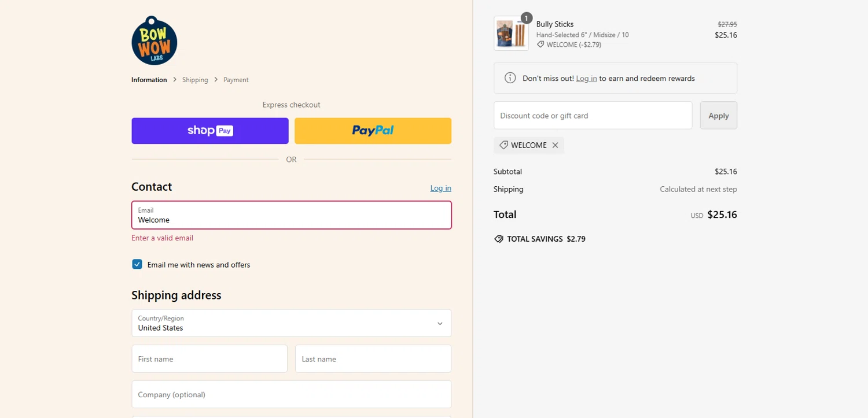
Task: Focus the Email input field
Action: [291, 215]
